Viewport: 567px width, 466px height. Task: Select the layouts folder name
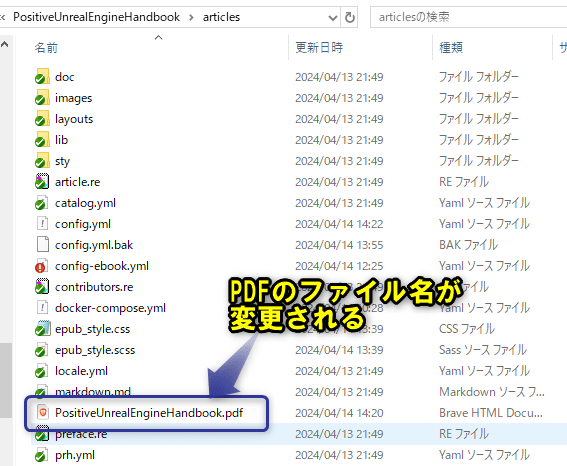tap(74, 119)
